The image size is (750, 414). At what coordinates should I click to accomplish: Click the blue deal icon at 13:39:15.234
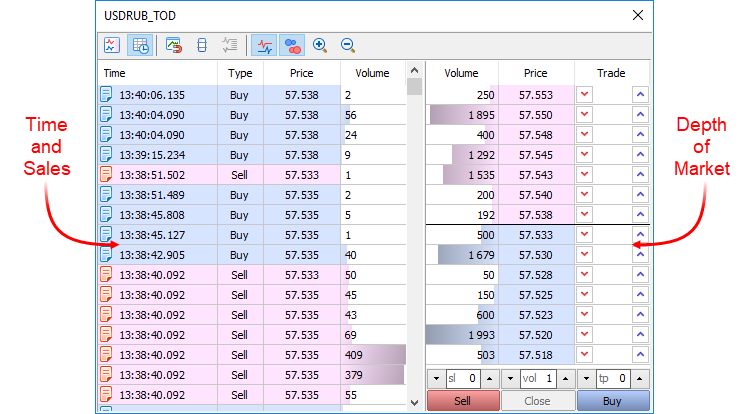click(106, 154)
